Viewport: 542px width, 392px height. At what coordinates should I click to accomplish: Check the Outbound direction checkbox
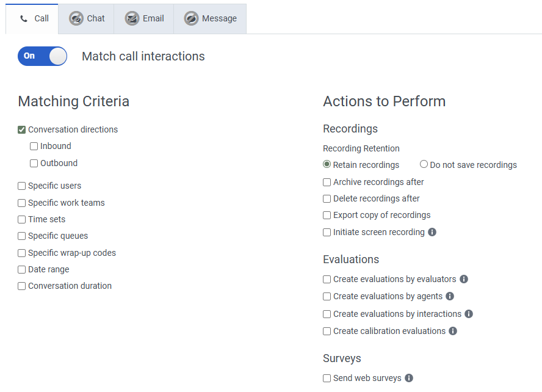34,163
